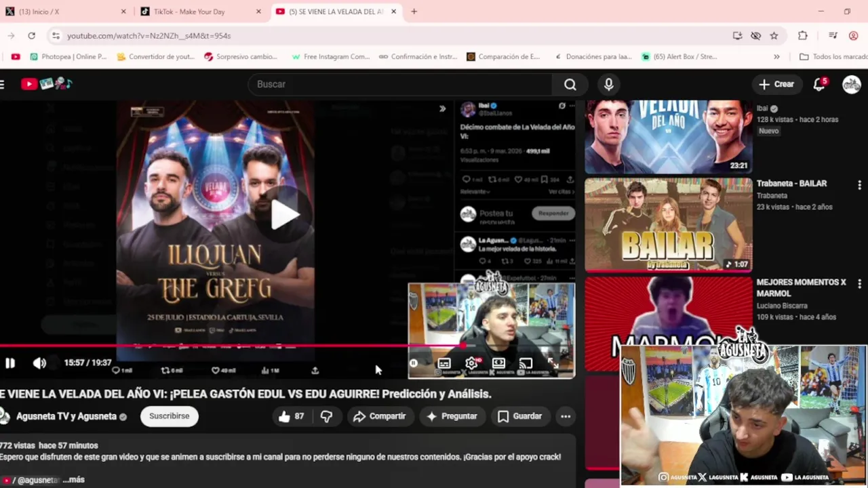Screen dimensions: 868x488
Task: Click the YouTube logo
Action: (47, 84)
